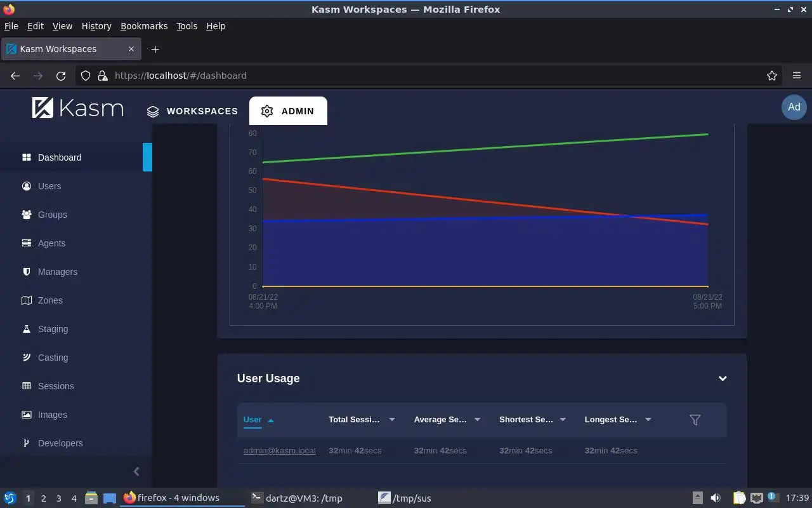Click the Casting broadcast icon

pyautogui.click(x=27, y=358)
